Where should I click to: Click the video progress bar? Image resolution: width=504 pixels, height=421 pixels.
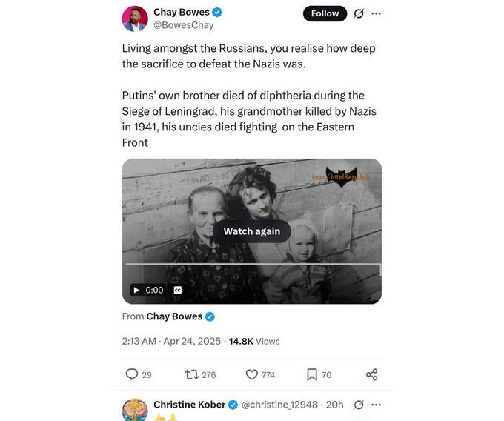click(252, 264)
